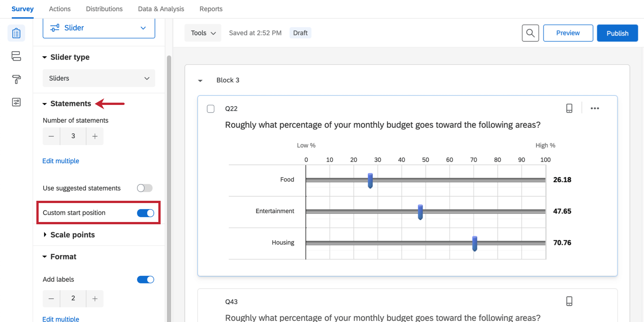644x322 pixels.
Task: Click the 70.76 value for Housing
Action: tap(562, 243)
